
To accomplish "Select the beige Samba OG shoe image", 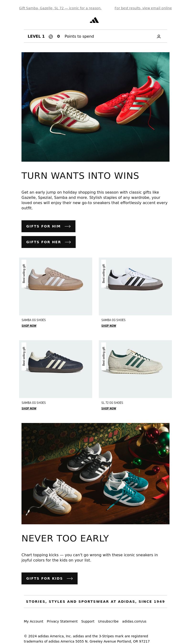I will pyautogui.click(x=56, y=286).
